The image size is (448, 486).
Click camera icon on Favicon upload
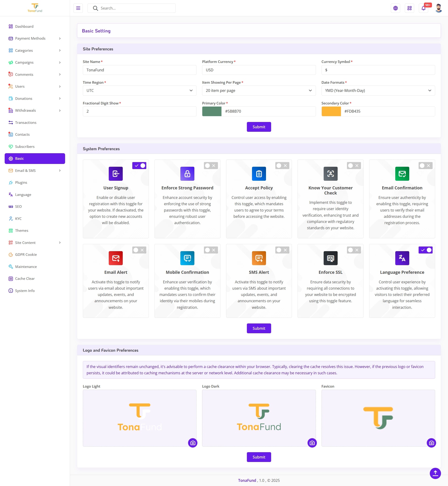pos(431,443)
